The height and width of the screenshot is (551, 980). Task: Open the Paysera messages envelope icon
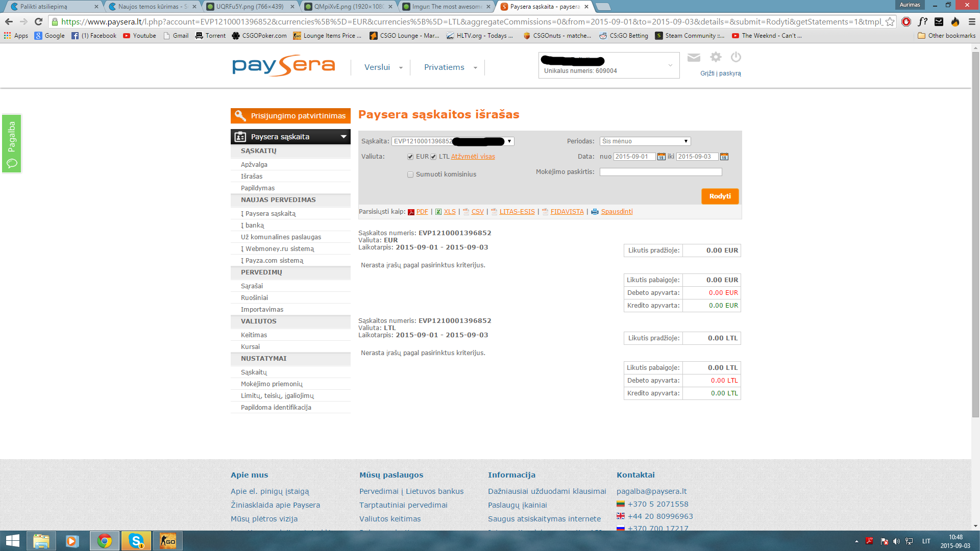[x=694, y=58]
